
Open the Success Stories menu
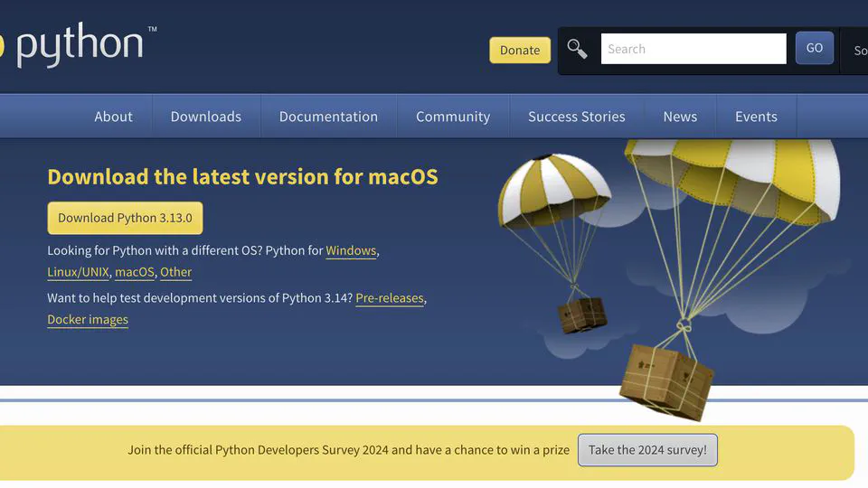(577, 117)
